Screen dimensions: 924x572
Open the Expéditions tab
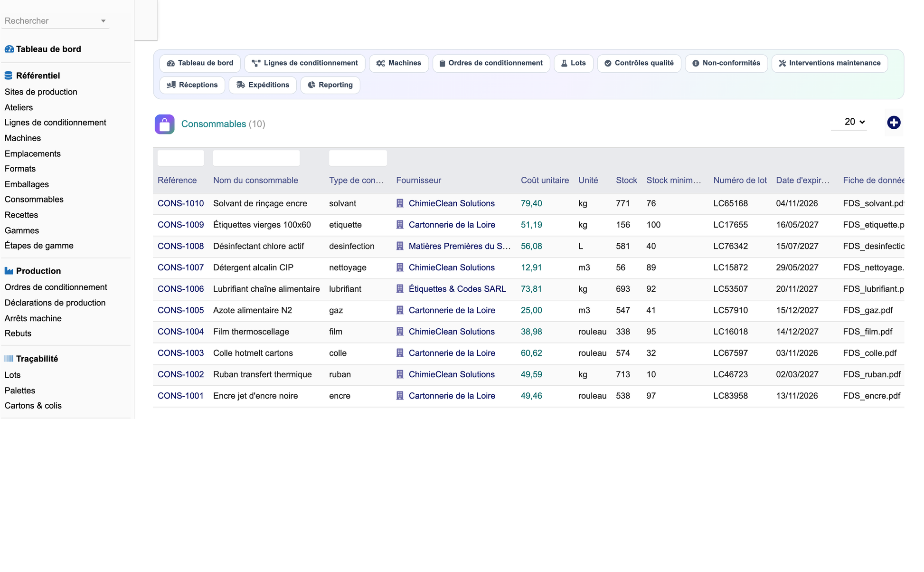pyautogui.click(x=263, y=85)
